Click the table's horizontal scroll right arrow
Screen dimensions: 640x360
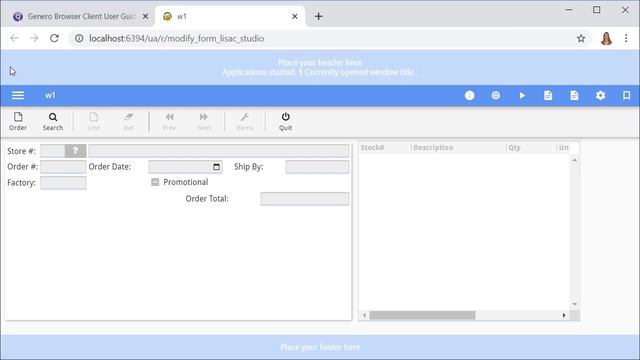[x=564, y=315]
